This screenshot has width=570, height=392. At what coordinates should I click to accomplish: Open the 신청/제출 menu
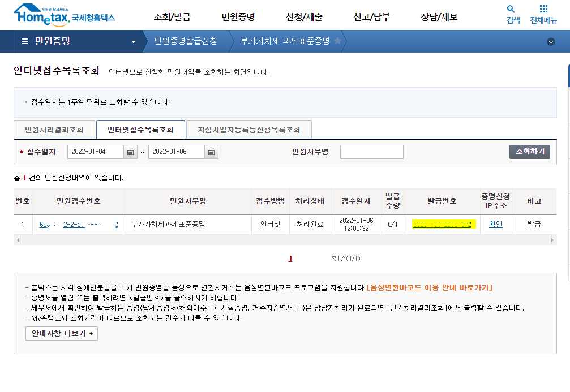click(x=304, y=17)
